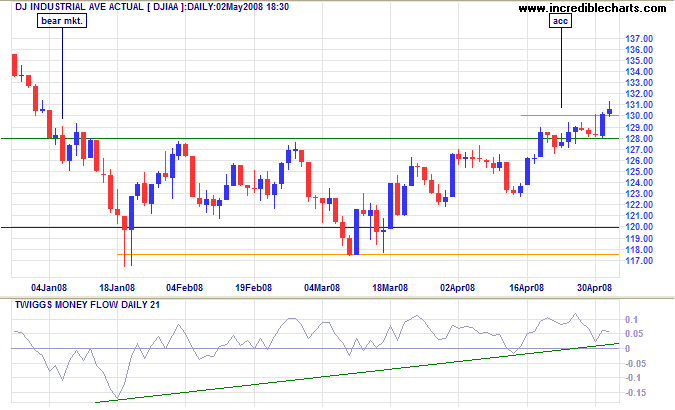This screenshot has height=410, width=675.
Task: Click the 19Feb08 date label
Action: coord(254,288)
